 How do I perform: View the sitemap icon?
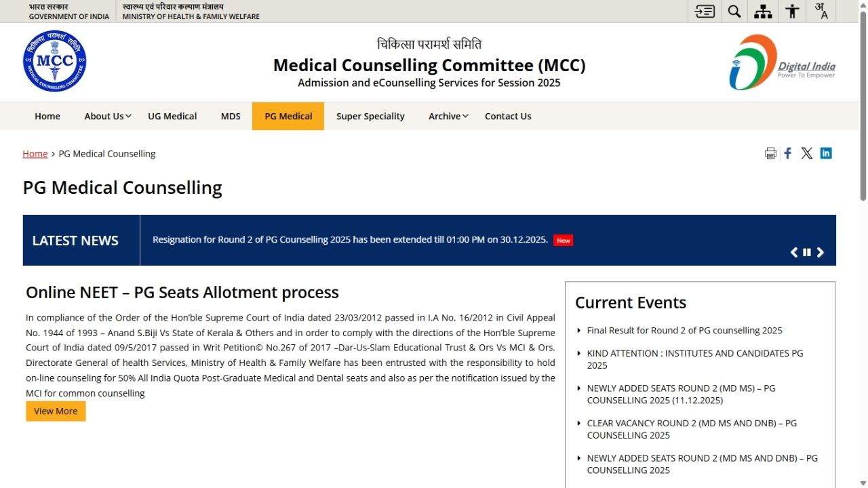762,11
